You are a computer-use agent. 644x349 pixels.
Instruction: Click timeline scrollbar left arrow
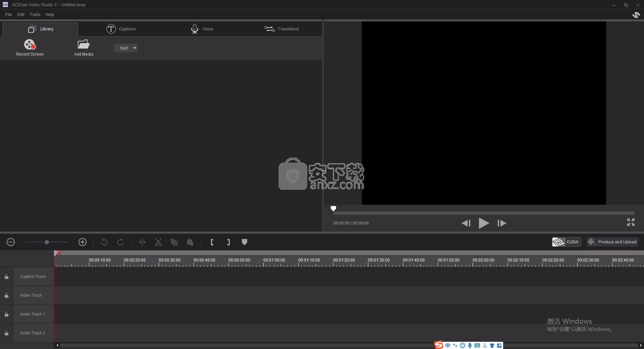[57, 345]
